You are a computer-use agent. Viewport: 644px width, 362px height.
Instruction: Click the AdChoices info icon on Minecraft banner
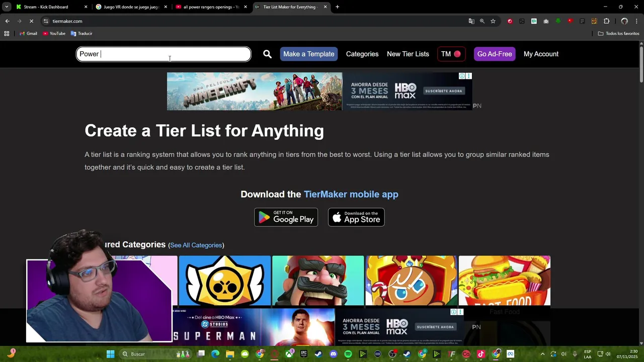(x=462, y=76)
